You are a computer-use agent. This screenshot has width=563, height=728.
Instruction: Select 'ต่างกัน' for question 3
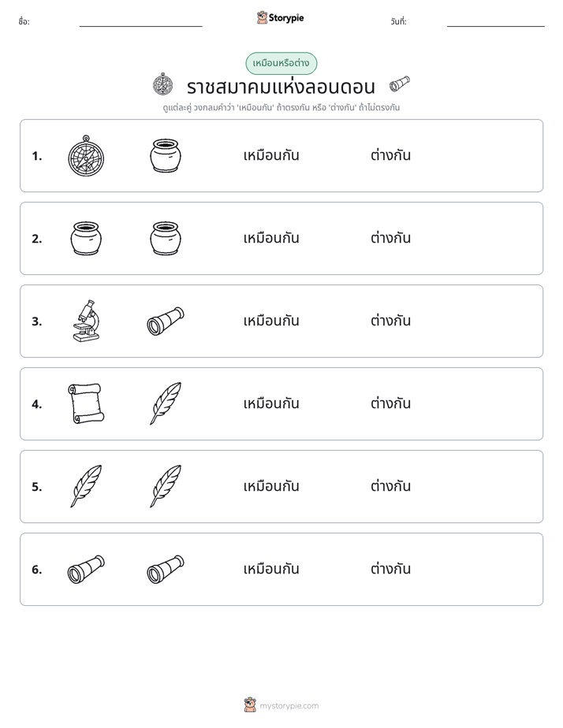(390, 321)
